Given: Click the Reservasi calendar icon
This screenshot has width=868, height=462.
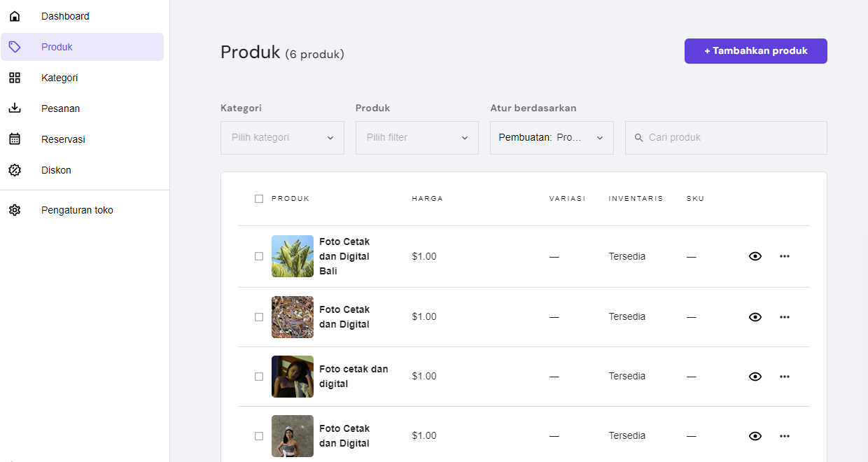Looking at the screenshot, I should [x=15, y=139].
